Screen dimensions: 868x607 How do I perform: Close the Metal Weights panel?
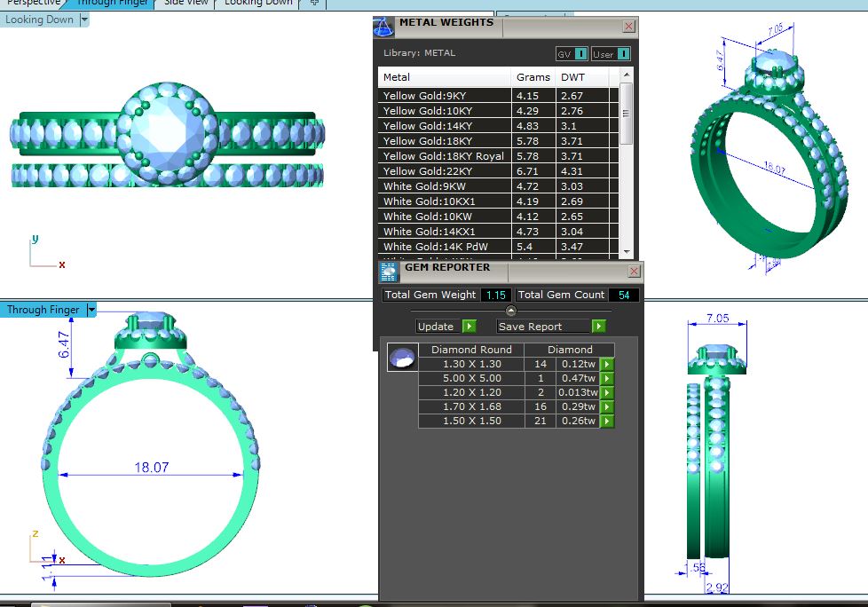click(x=628, y=27)
